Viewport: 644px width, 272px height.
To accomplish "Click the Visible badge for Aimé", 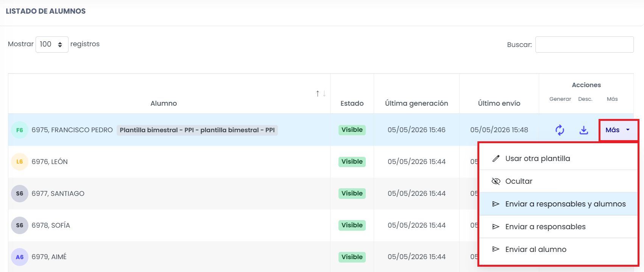I will [352, 257].
